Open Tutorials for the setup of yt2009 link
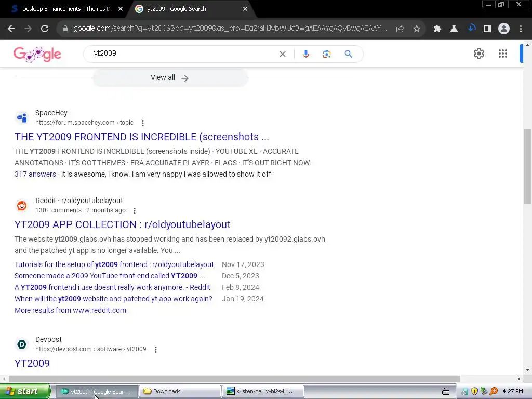The height and width of the screenshot is (399, 532). [x=114, y=264]
